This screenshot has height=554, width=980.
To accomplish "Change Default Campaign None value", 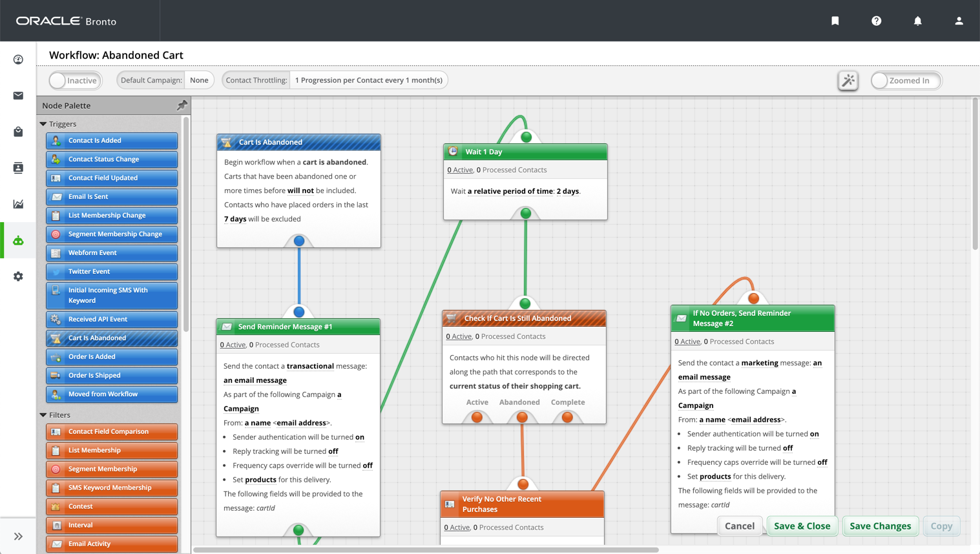I will 199,80.
